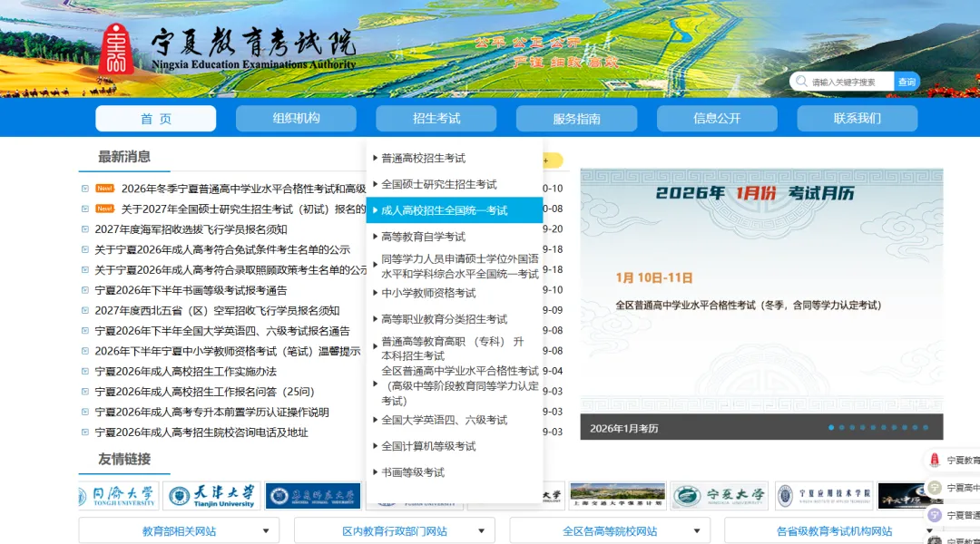Open the 首页 navigation tab
The width and height of the screenshot is (980, 544).
pyautogui.click(x=156, y=118)
